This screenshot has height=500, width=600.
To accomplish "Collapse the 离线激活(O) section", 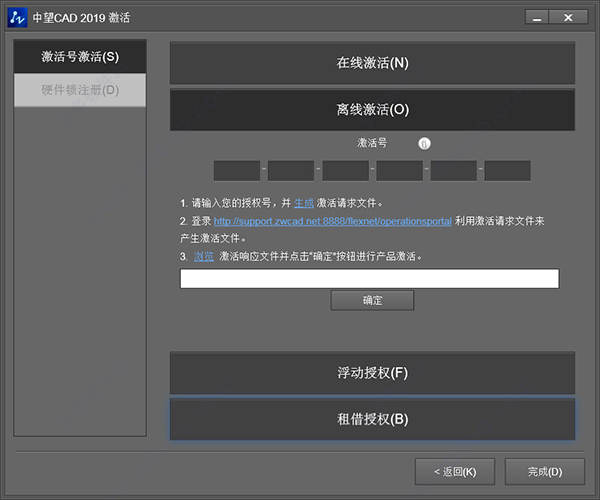I will pos(372,109).
